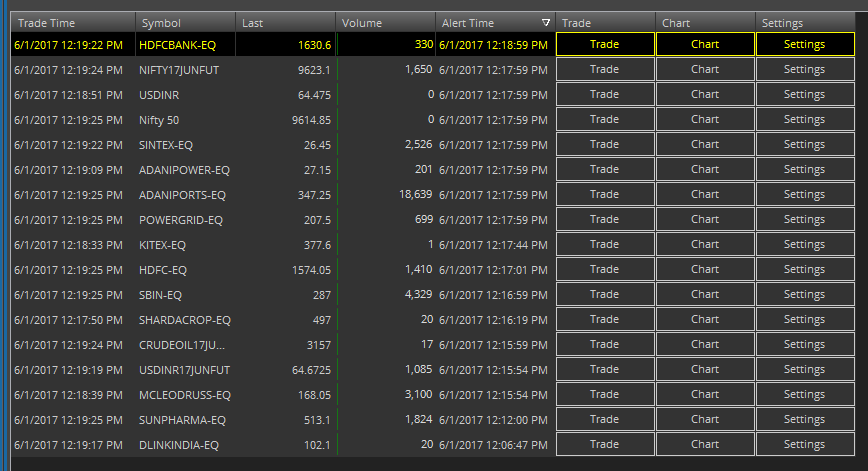Select the SHARDACROP-EQ symbol cell
The height and width of the screenshot is (471, 868).
tap(185, 320)
